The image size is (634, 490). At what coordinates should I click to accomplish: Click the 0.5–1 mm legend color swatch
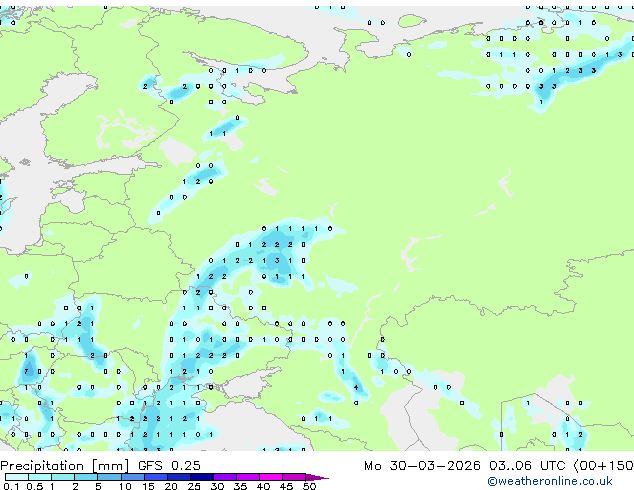40,477
